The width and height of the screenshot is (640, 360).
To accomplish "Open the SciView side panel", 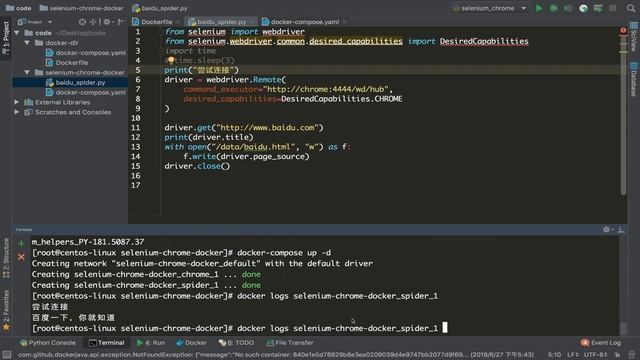I will pos(633,37).
